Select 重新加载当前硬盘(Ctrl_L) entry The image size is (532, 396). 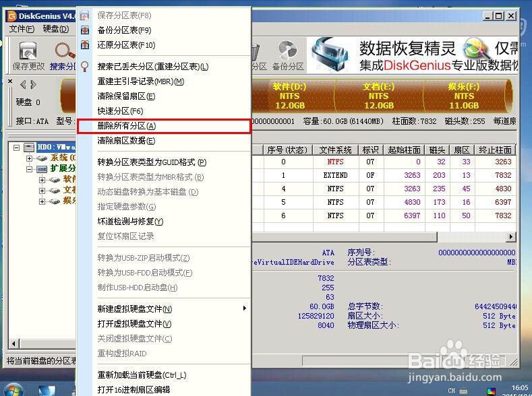[x=142, y=375]
